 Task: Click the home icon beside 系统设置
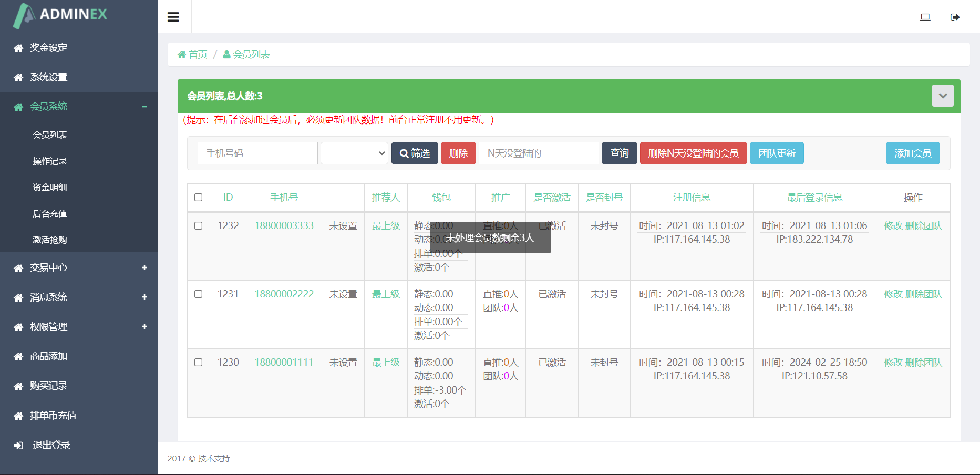click(18, 78)
